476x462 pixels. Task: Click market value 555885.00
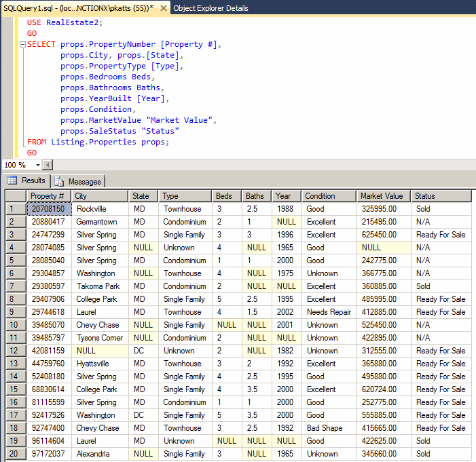[384, 415]
